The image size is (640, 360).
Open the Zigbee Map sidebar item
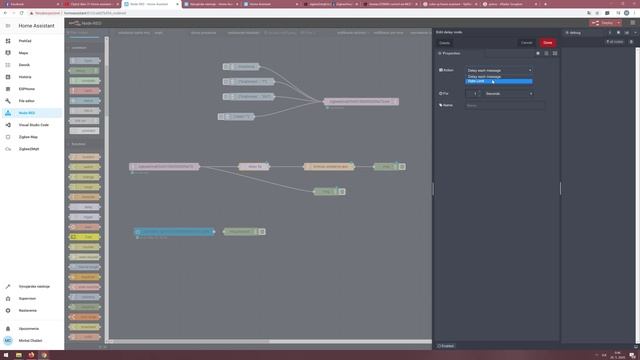32,137
